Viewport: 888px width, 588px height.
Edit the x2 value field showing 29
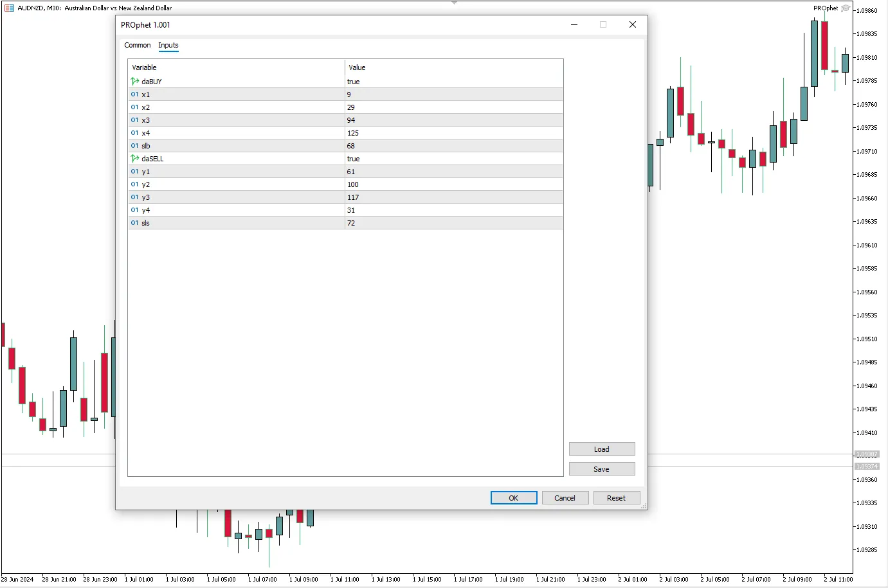(x=454, y=107)
